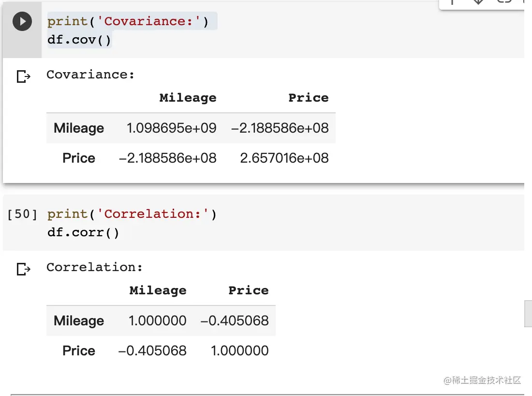The image size is (532, 396).
Task: Click the 2.657016e+08 covariance value
Action: coord(284,158)
